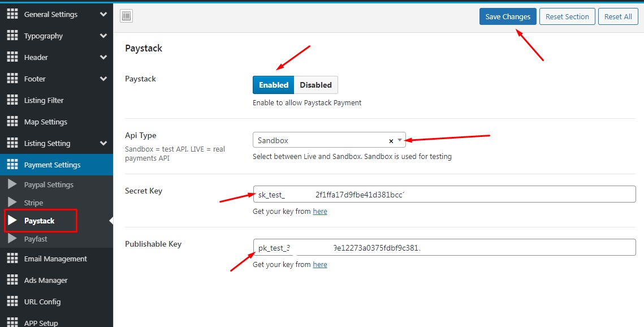This screenshot has height=327, width=644.
Task: Disable Paystack payment
Action: click(315, 85)
